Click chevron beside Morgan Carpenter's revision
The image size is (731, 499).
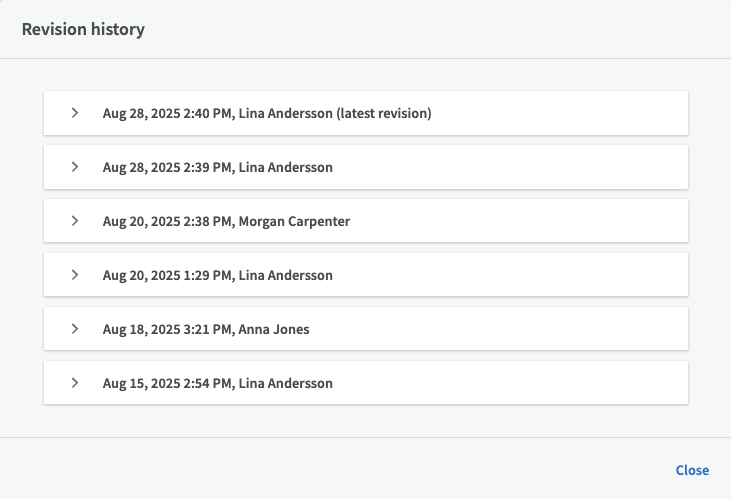pos(75,221)
